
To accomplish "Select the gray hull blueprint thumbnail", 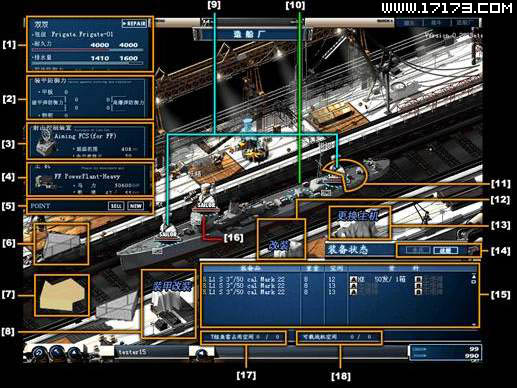I will (x=61, y=244).
